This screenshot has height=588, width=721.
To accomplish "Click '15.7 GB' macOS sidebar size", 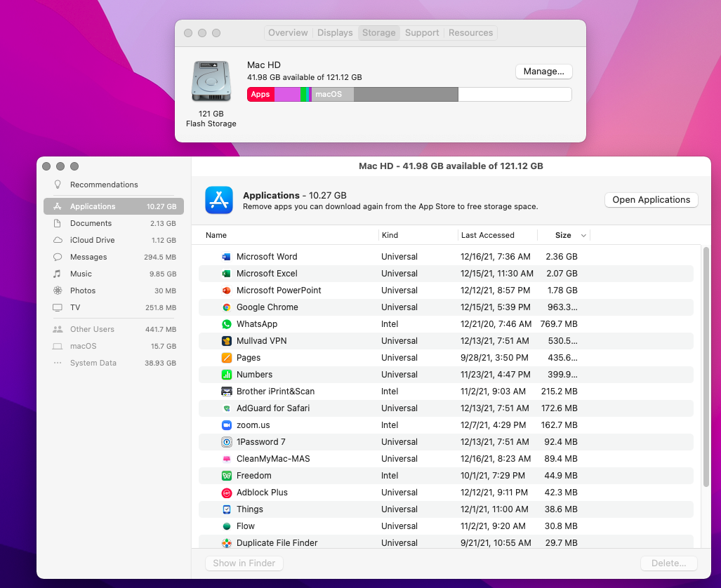I will [164, 346].
